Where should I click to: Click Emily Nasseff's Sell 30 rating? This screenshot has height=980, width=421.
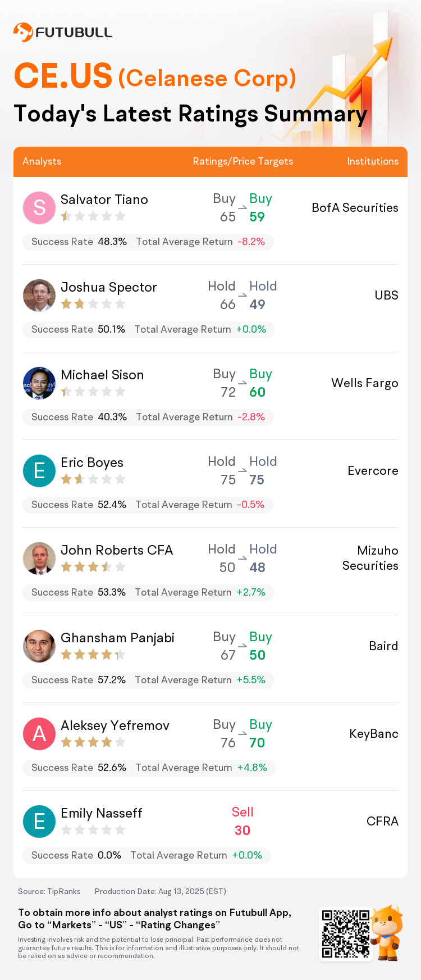pyautogui.click(x=242, y=822)
